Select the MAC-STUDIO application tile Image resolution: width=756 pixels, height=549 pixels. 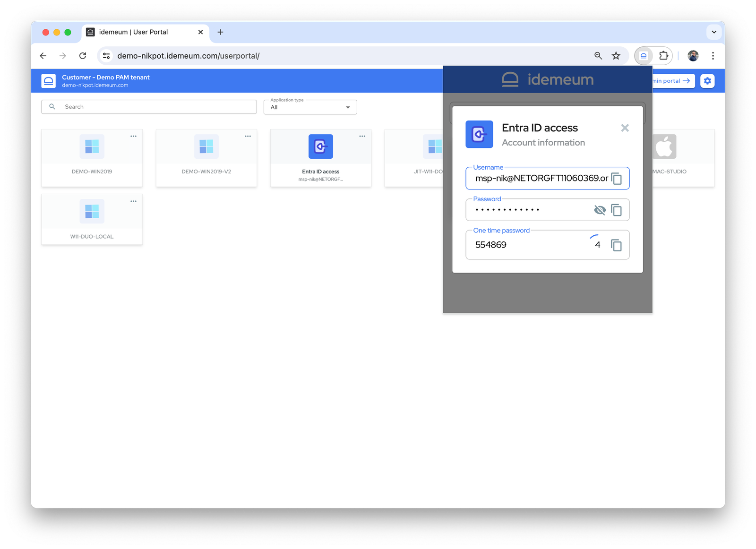pyautogui.click(x=683, y=158)
